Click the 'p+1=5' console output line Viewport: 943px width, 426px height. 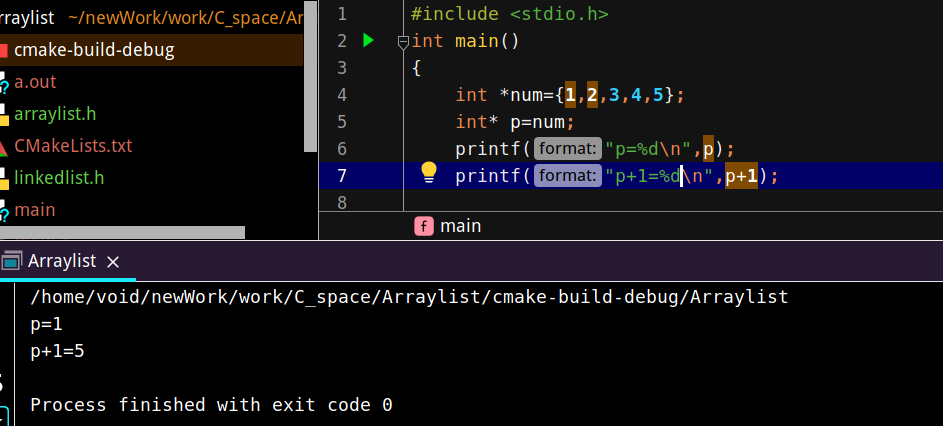click(x=57, y=352)
